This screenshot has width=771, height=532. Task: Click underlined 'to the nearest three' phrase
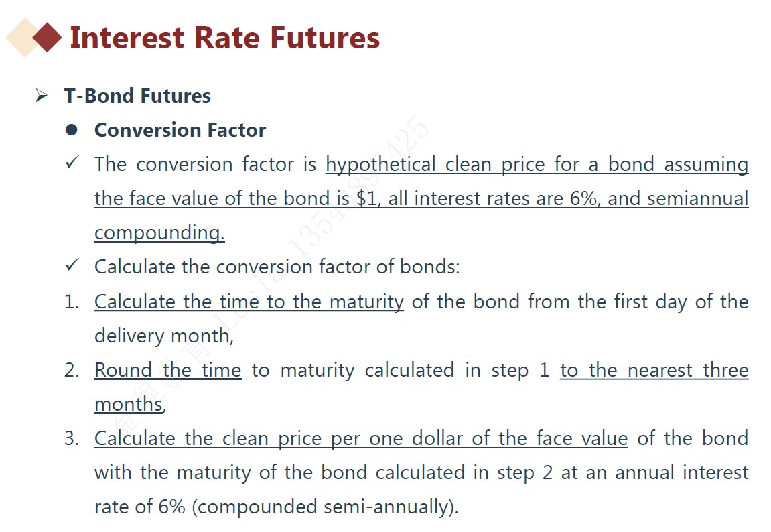point(654,370)
